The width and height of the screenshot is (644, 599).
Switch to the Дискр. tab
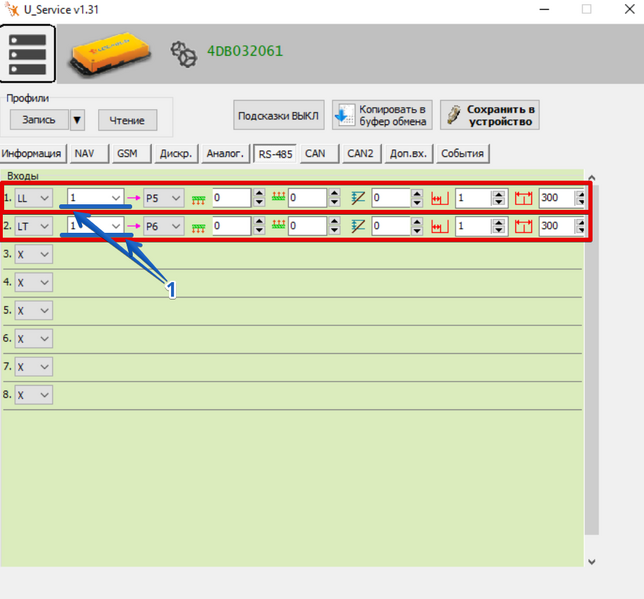pos(176,154)
